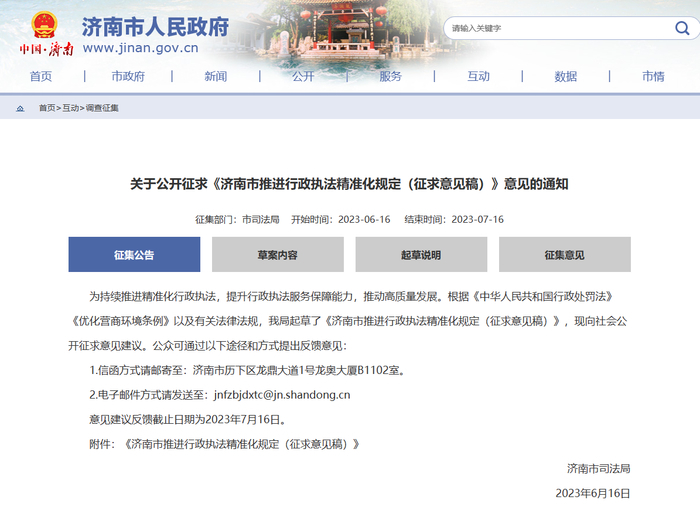700x517 pixels.
Task: Go to 首页 in the breadcrumb
Action: (47, 108)
